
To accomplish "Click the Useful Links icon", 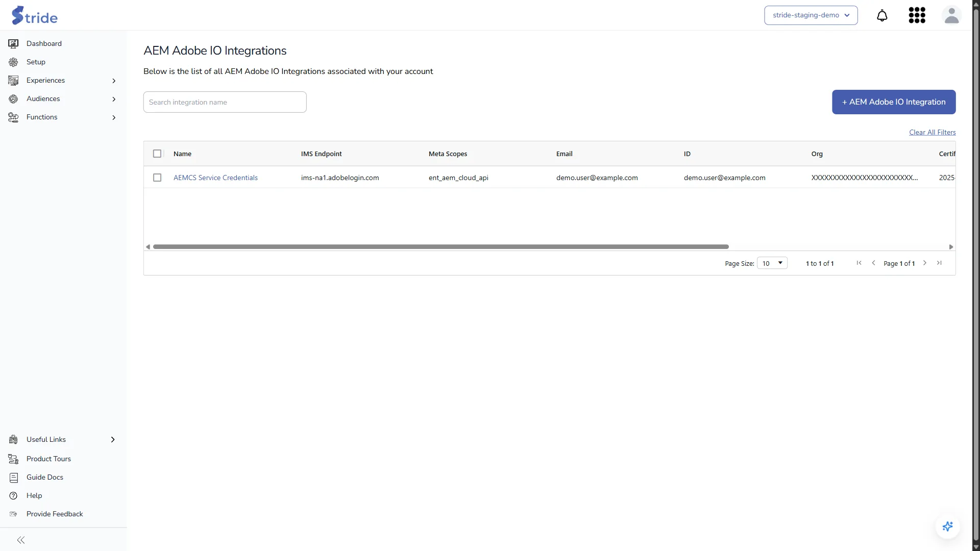I will pyautogui.click(x=13, y=440).
